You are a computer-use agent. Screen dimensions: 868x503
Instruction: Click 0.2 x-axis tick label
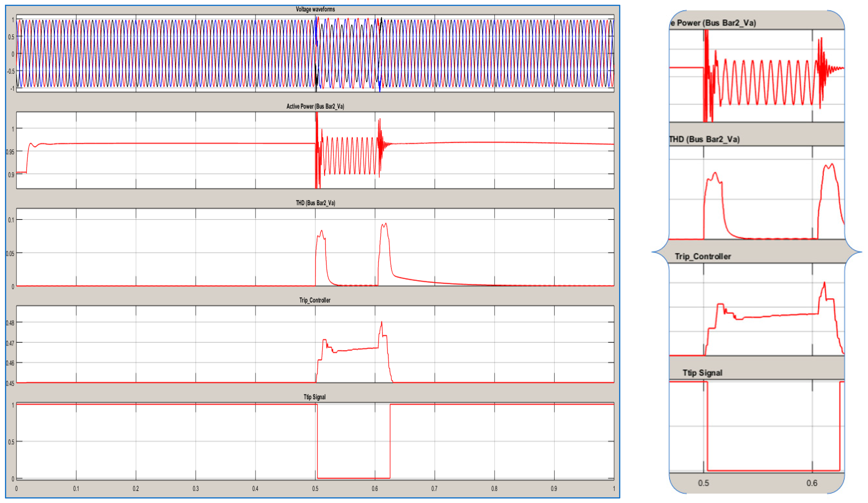pyautogui.click(x=136, y=489)
